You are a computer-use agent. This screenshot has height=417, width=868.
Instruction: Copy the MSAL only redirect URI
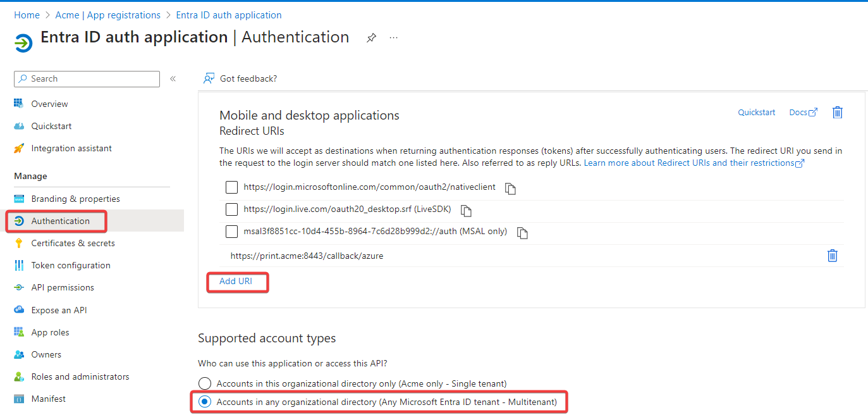point(522,233)
